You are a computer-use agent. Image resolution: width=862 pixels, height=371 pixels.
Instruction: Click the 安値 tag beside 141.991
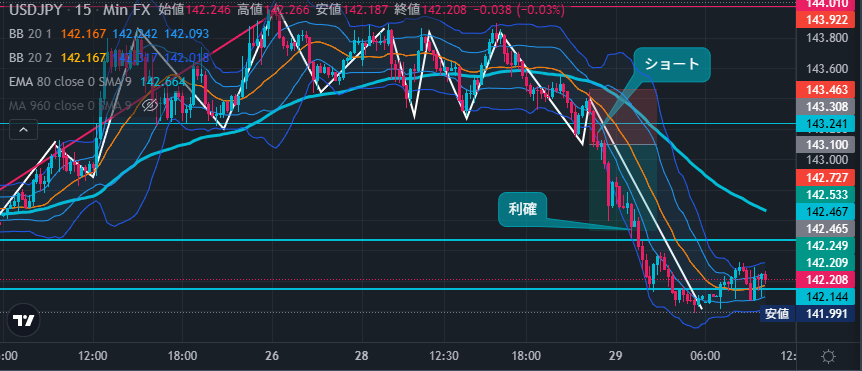(777, 314)
